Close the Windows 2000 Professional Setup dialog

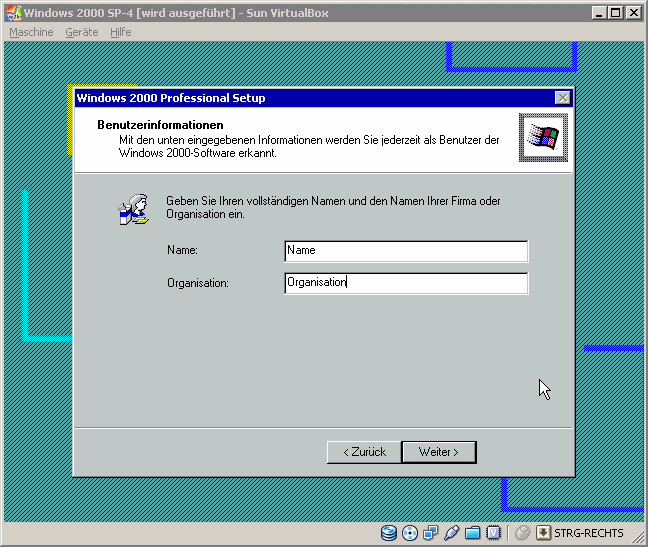pyautogui.click(x=562, y=98)
